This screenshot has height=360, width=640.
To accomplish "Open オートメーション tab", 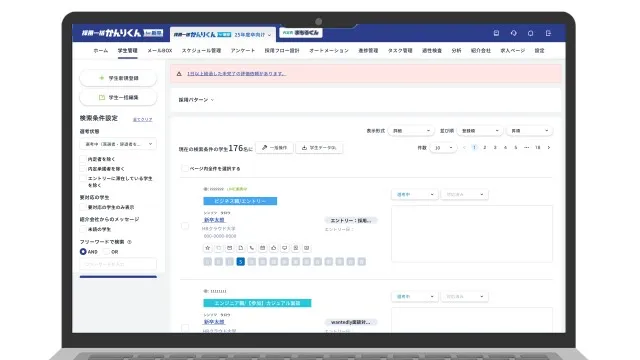I will click(x=329, y=51).
